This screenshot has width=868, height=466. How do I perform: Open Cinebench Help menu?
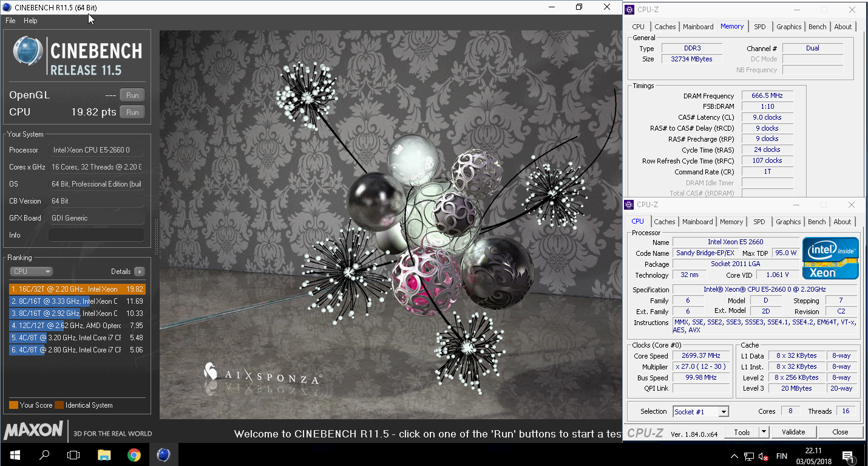coord(30,21)
